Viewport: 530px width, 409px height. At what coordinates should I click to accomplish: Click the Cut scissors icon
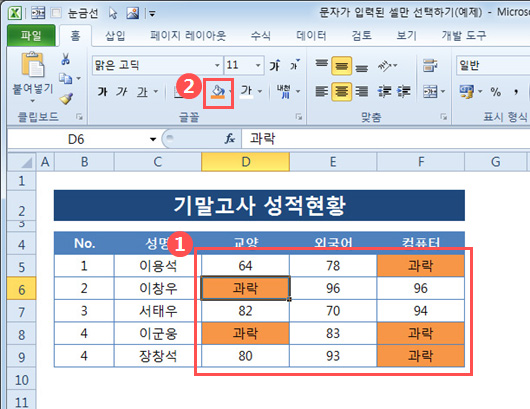click(66, 59)
